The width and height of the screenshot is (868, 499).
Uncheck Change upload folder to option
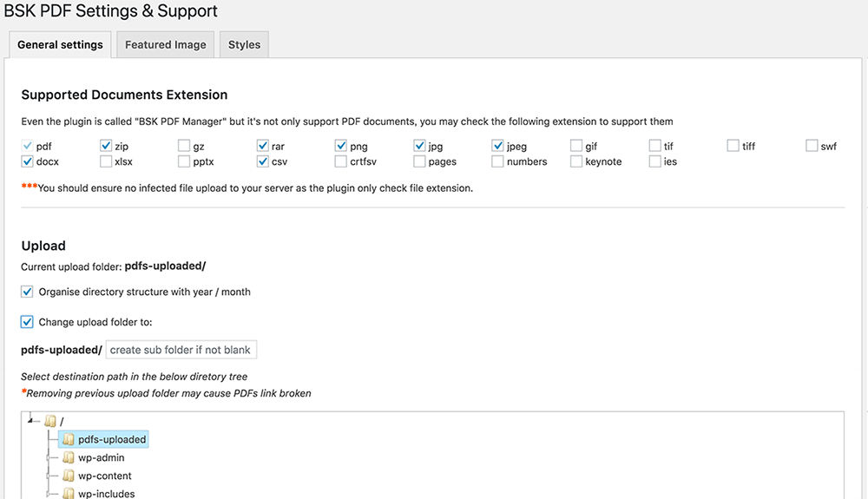tap(27, 322)
